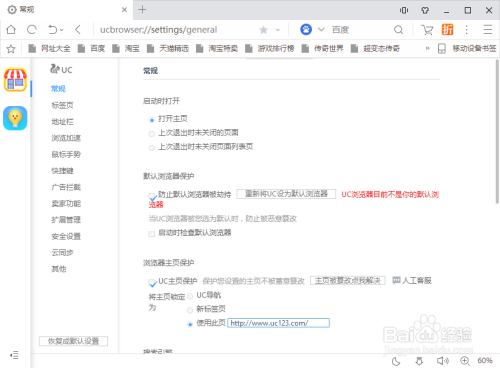Open 传奇世界 bookmark
500x368 pixels.
point(322,49)
